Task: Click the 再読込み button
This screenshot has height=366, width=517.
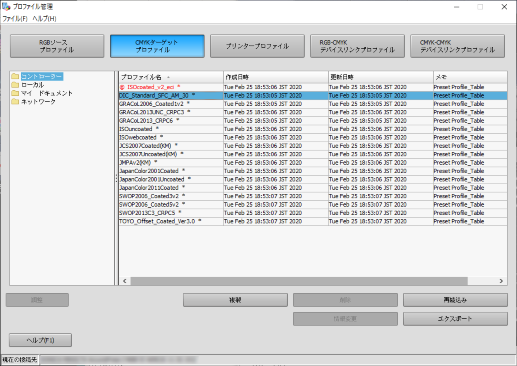Action: coord(455,300)
